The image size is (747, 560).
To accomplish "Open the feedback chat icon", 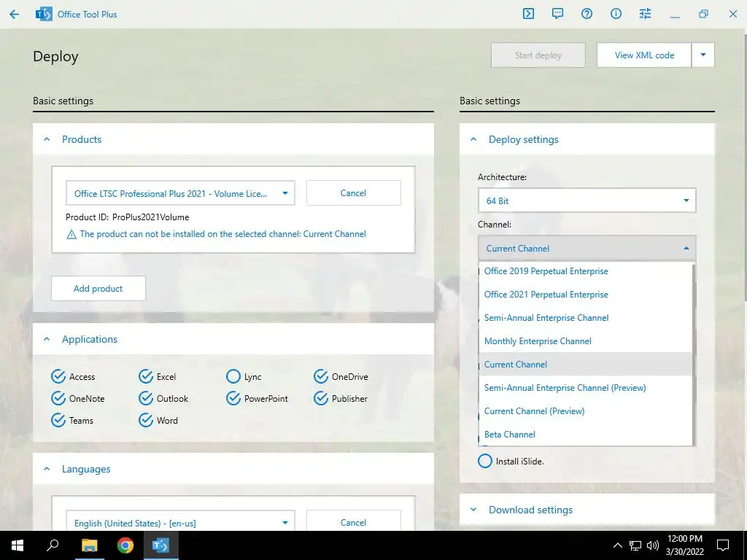I will click(557, 14).
